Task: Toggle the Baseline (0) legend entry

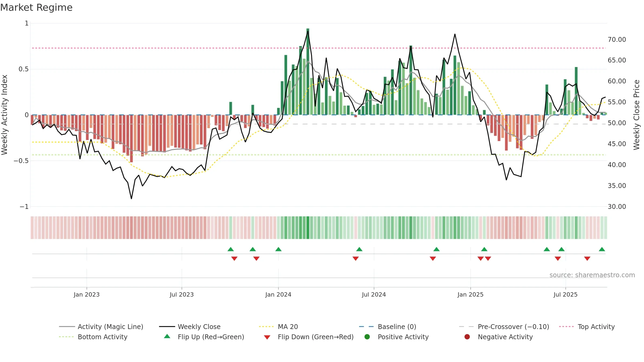Action: tap(387, 327)
